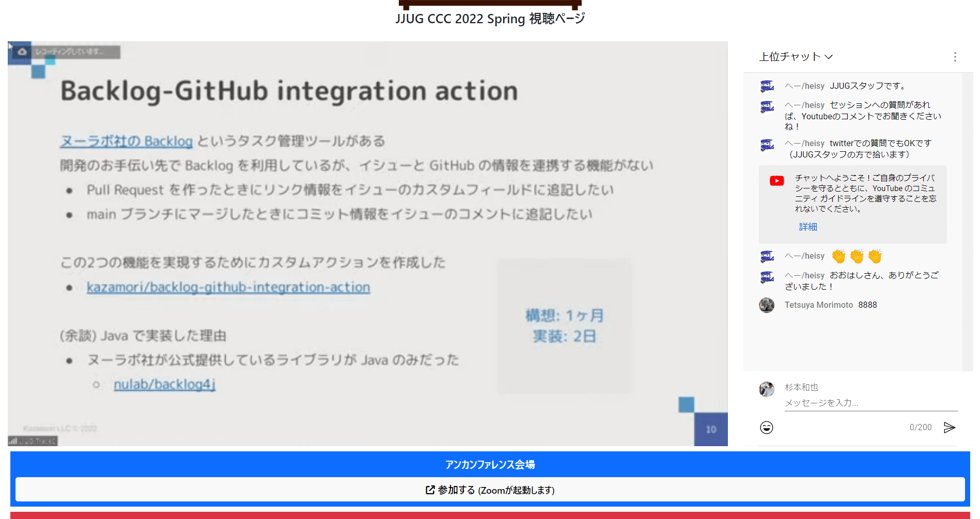Click the 'main ブランチにマージしたとき' slide bullet
The image size is (980, 519).
[x=339, y=214]
